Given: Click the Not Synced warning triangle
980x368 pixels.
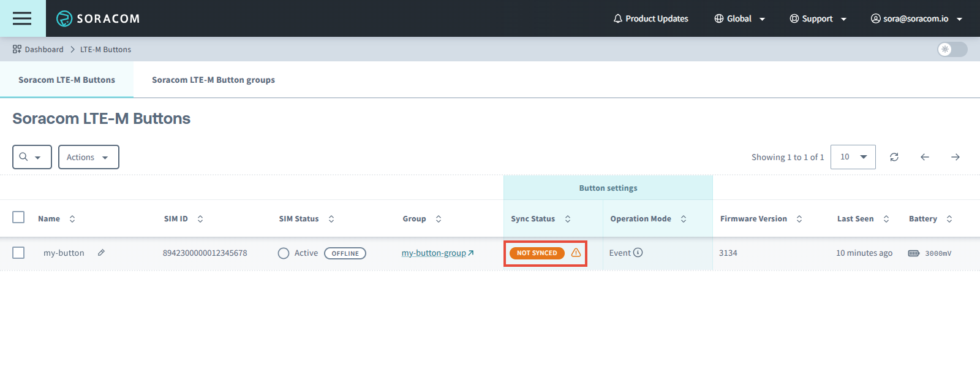Looking at the screenshot, I should [x=576, y=253].
